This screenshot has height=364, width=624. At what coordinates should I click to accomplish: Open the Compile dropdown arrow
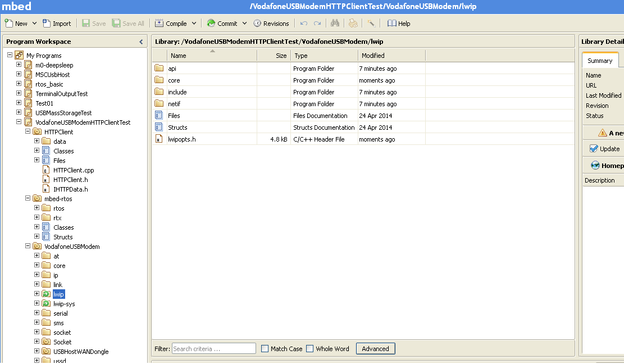[194, 24]
